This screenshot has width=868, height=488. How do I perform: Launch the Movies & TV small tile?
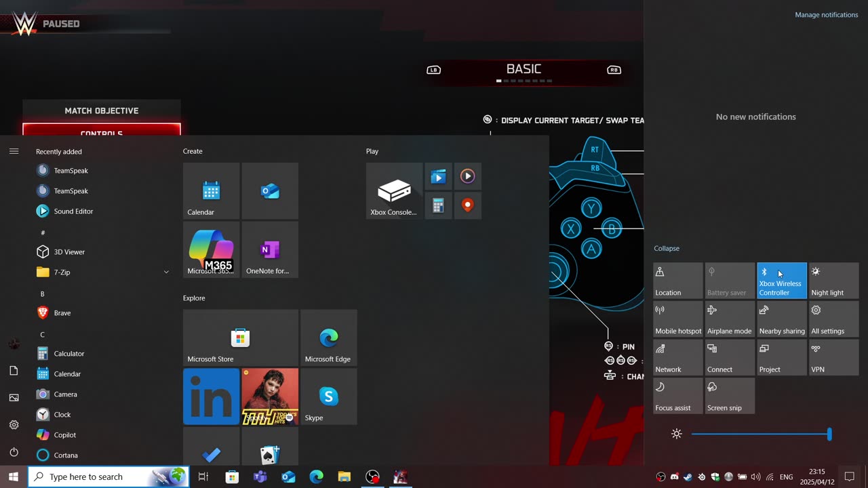pos(438,176)
